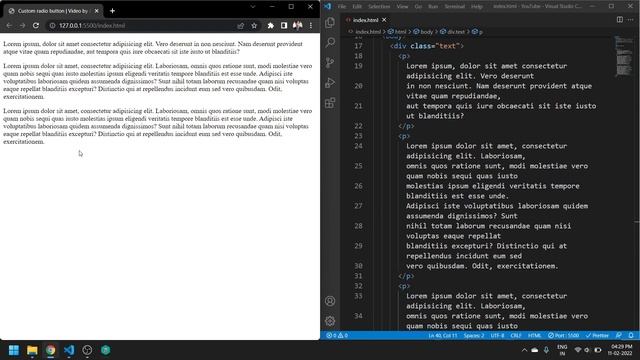The width and height of the screenshot is (640, 360).
Task: Open the Run menu in VS Code
Action: coord(433,7)
